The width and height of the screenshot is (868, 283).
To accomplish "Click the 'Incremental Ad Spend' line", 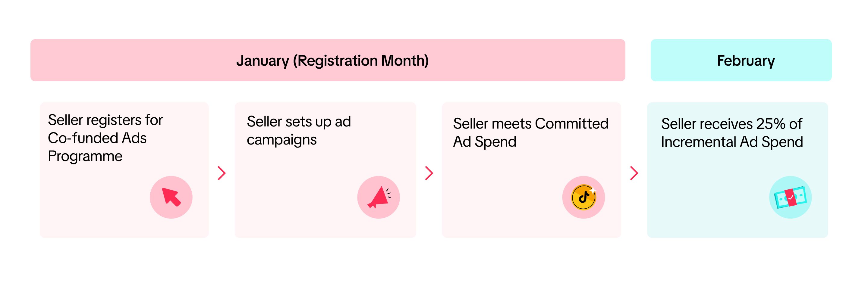I will [x=731, y=142].
